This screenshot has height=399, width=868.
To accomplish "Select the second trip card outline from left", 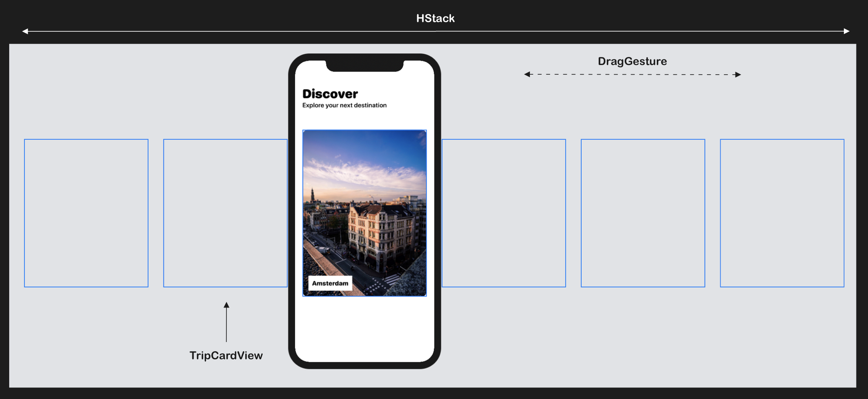I will click(225, 213).
